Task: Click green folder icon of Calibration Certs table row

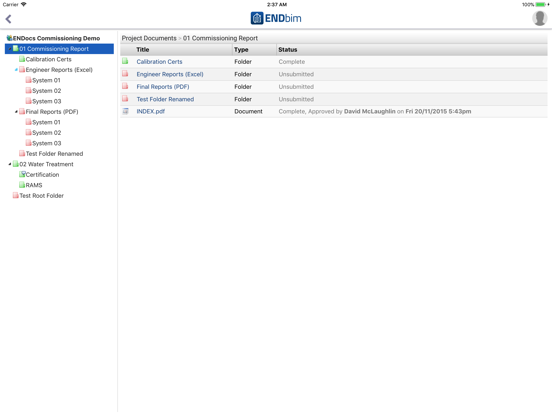Action: (x=125, y=61)
